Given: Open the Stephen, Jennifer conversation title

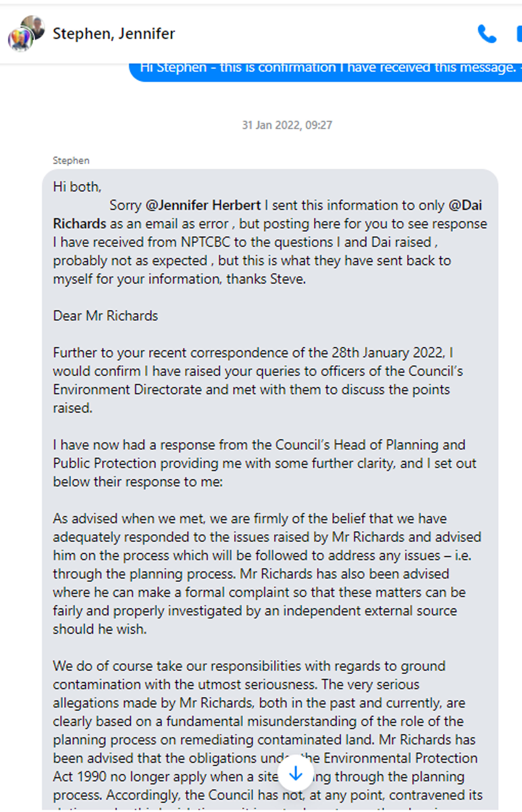Looking at the screenshot, I should coord(114,34).
